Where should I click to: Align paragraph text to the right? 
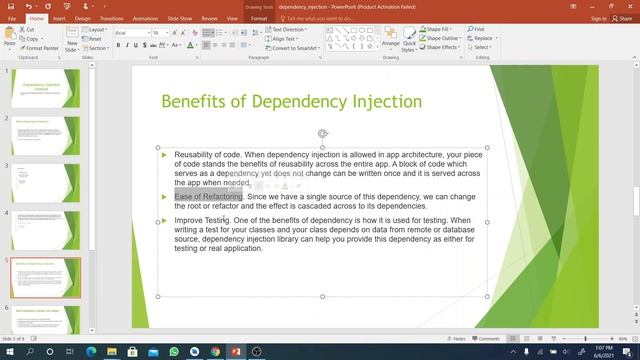click(x=224, y=45)
